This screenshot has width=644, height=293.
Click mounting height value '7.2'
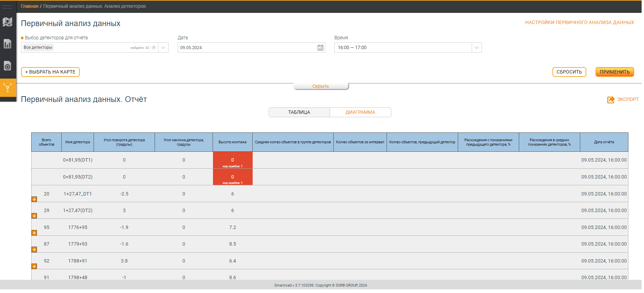(x=233, y=228)
